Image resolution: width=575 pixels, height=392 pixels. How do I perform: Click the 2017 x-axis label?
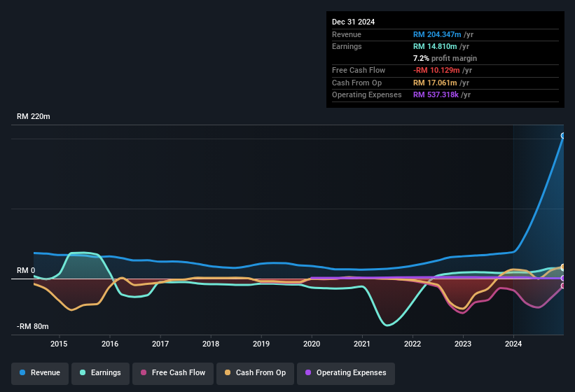click(160, 344)
